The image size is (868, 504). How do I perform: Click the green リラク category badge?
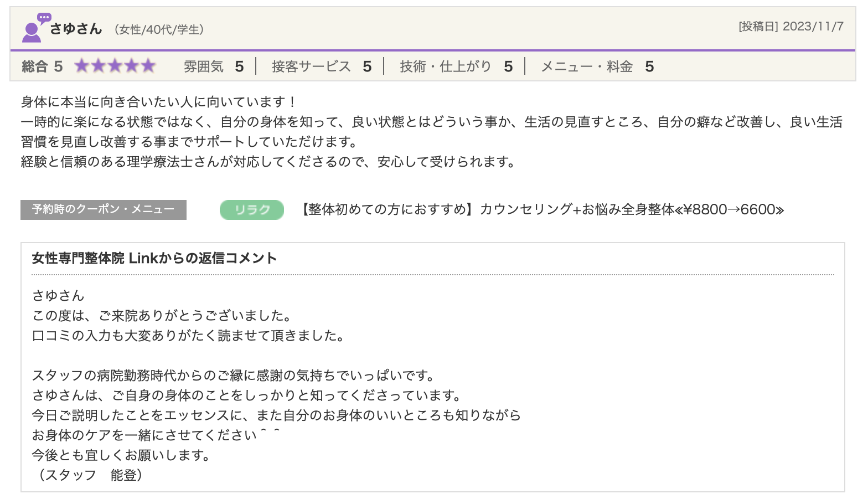(252, 210)
